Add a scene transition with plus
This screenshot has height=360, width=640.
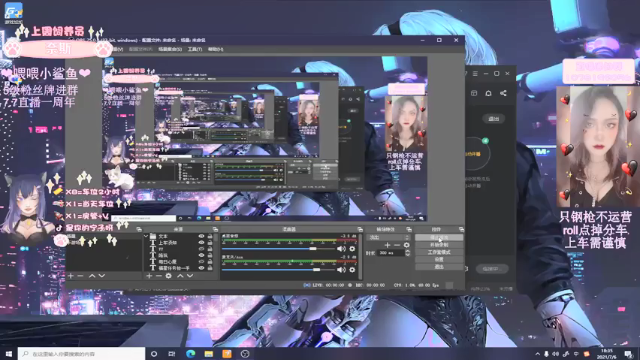(x=387, y=245)
